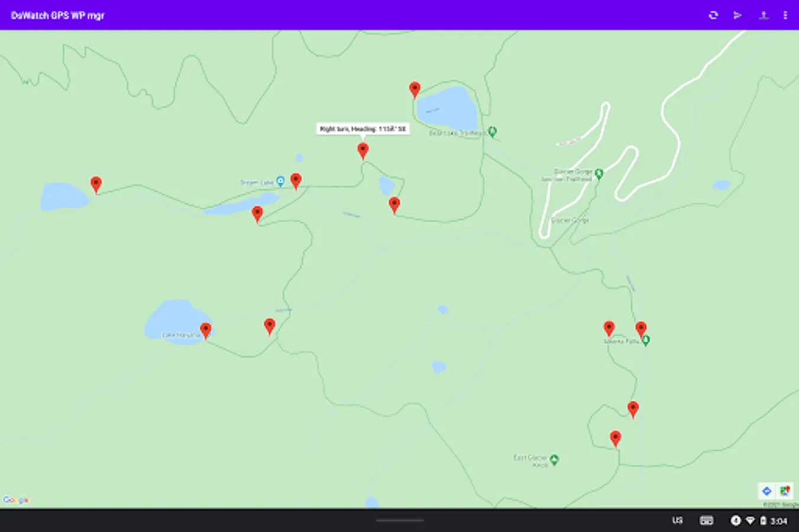The height and width of the screenshot is (532, 799).
Task: Click the Glacier Gorge map label
Action: (x=570, y=220)
